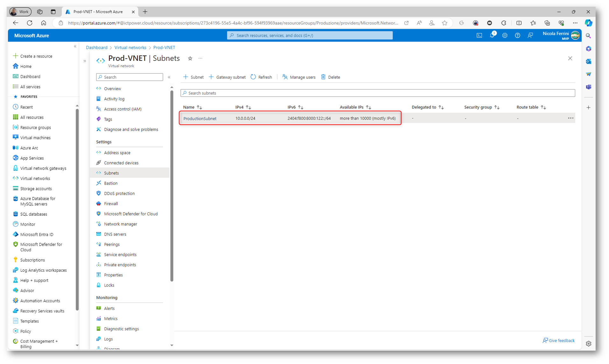This screenshot has width=609, height=364.
Task: Close the Prod-VNET blade with X
Action: tap(570, 58)
